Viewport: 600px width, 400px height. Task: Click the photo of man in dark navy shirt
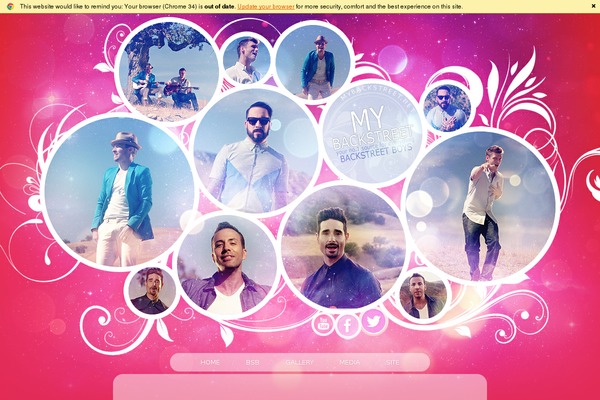pos(343,247)
